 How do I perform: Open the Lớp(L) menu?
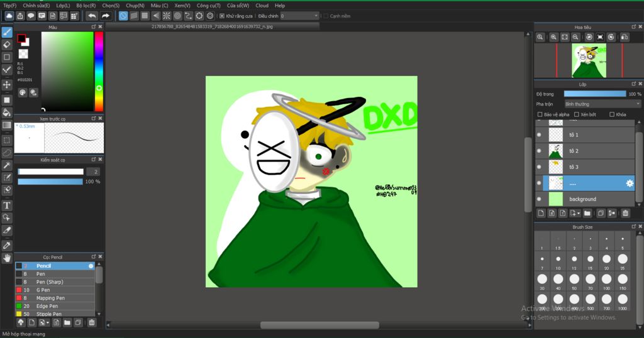[64, 6]
